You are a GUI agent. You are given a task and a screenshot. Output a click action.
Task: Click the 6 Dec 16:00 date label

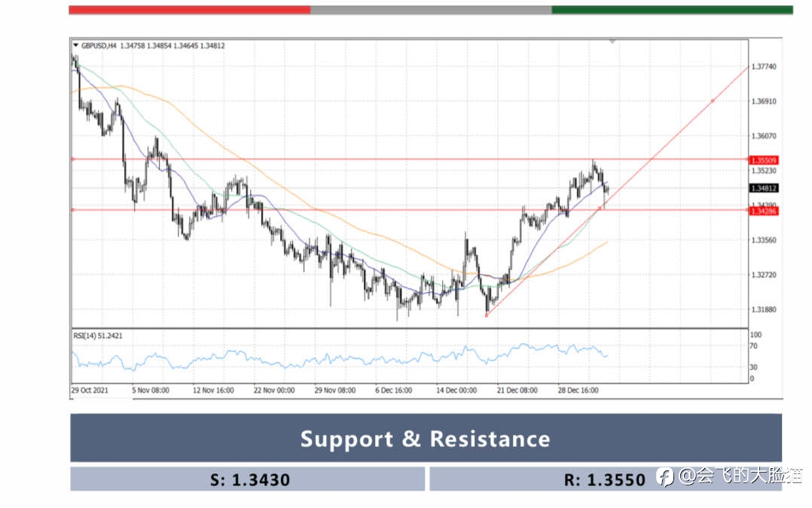(x=393, y=390)
